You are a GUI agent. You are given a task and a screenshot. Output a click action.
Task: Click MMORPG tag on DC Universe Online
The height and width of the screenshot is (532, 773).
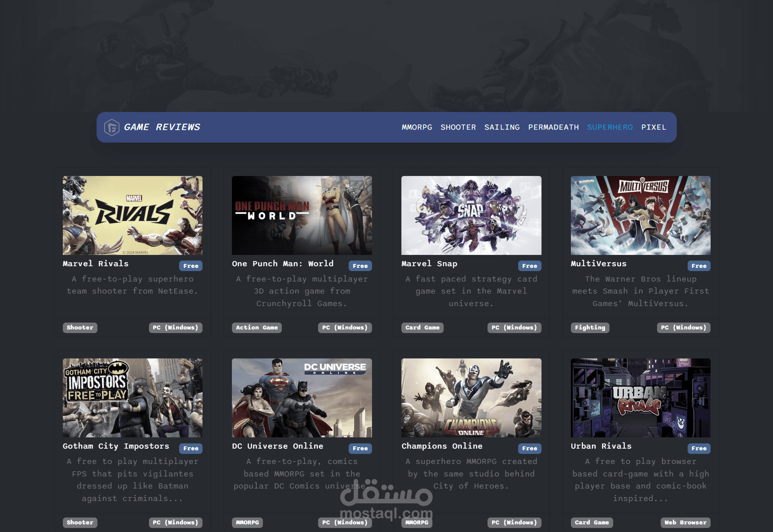pos(248,523)
